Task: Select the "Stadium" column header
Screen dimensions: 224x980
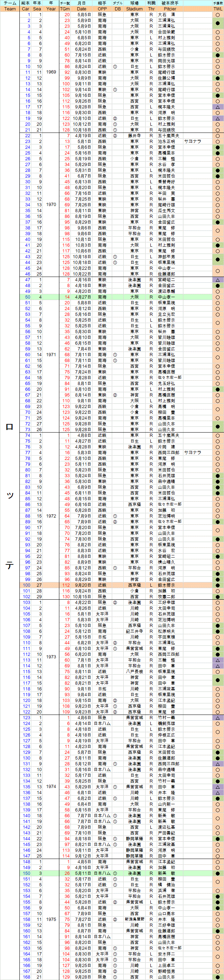Action: (x=134, y=9)
